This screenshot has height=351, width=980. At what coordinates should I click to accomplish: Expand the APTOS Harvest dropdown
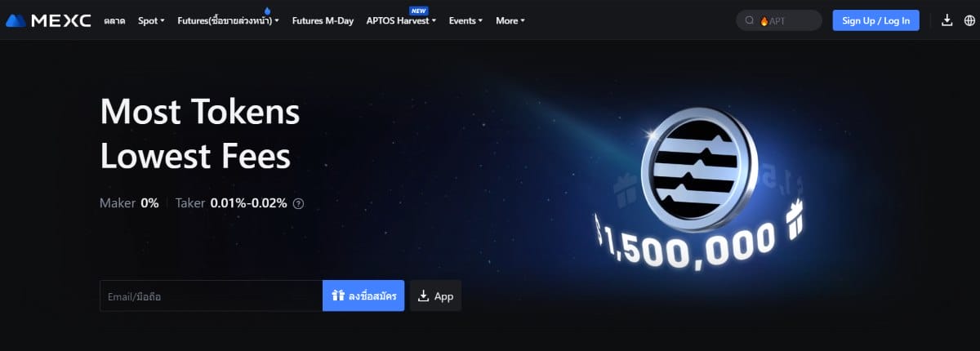click(x=401, y=20)
